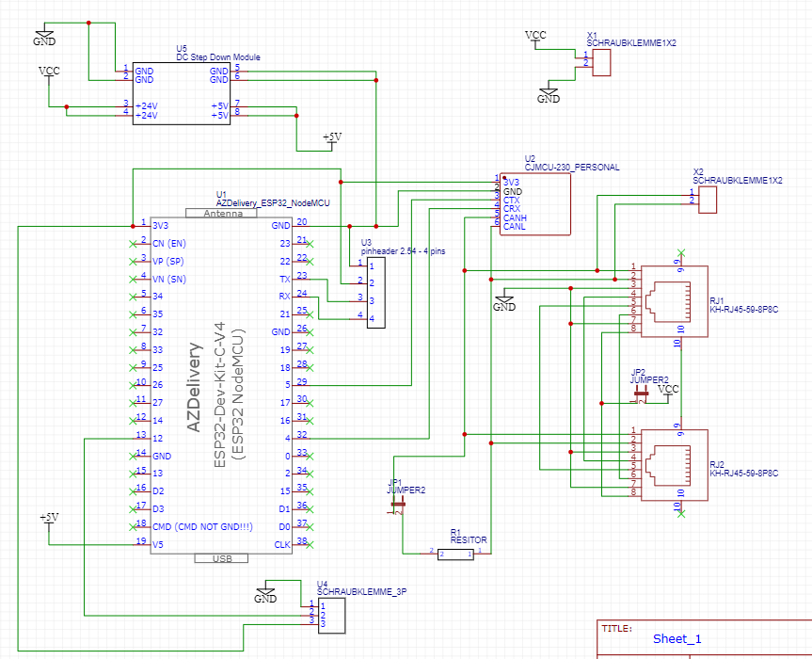Click the +5V power flag near U5 output
The image size is (812, 659).
coord(332,139)
